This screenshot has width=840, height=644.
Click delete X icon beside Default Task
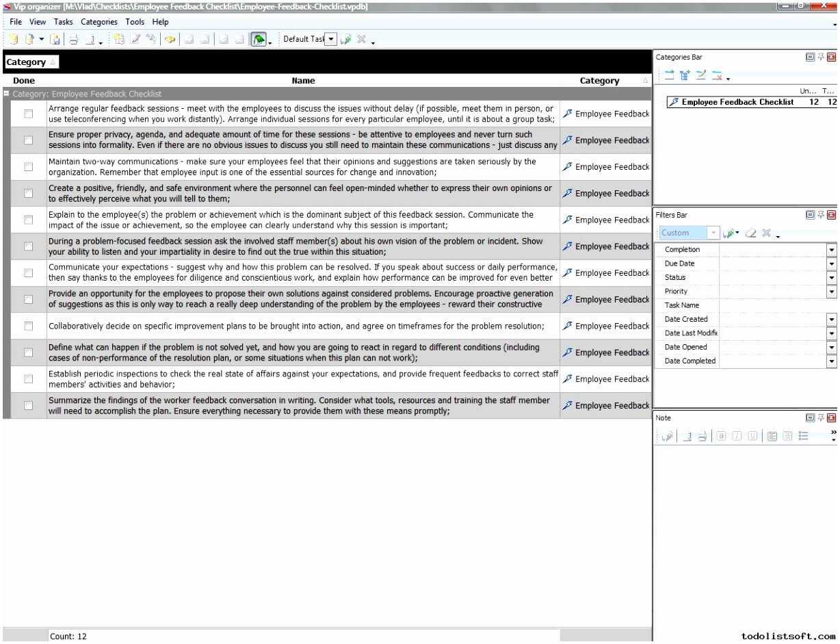pyautogui.click(x=361, y=39)
